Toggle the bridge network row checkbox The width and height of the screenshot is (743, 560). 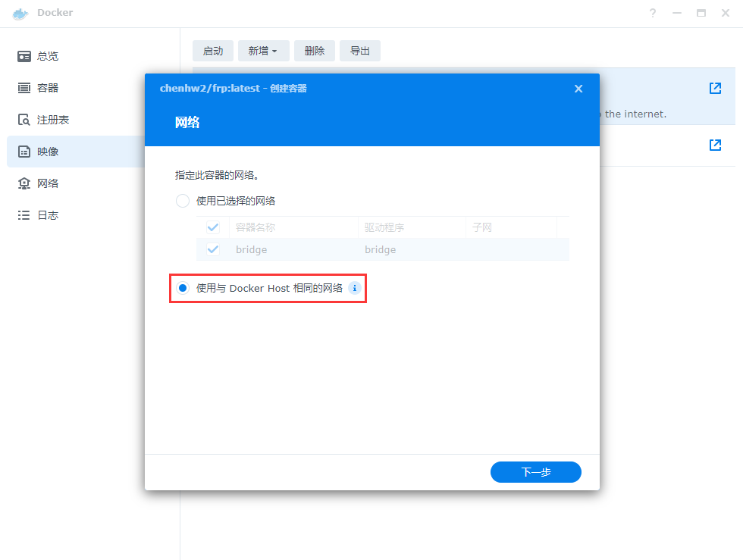coord(213,249)
